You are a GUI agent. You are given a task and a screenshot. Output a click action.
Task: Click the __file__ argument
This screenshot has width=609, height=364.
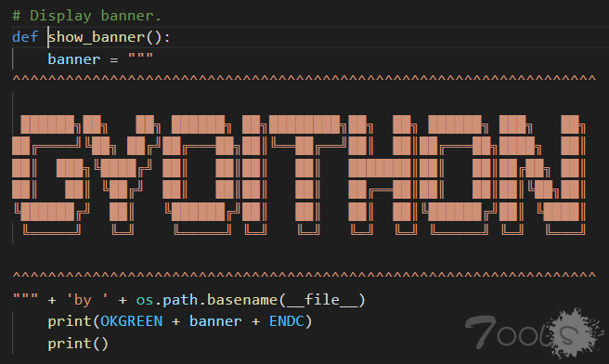pos(321,300)
